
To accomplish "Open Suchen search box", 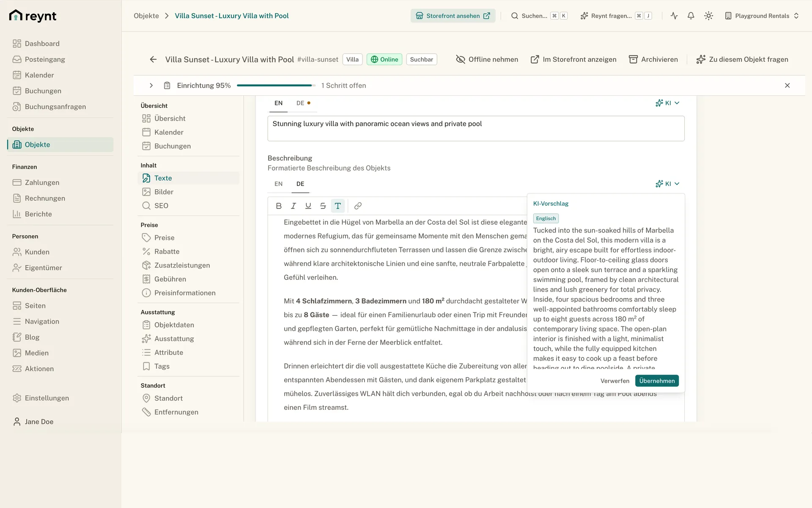I will click(539, 16).
